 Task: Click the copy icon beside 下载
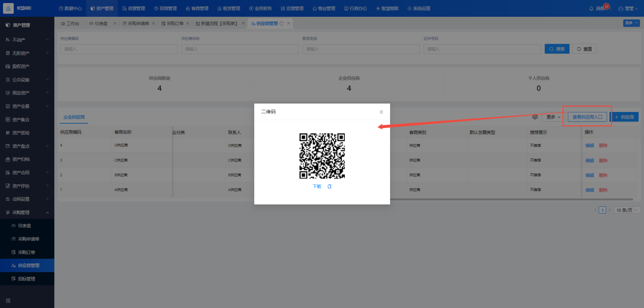tap(329, 187)
